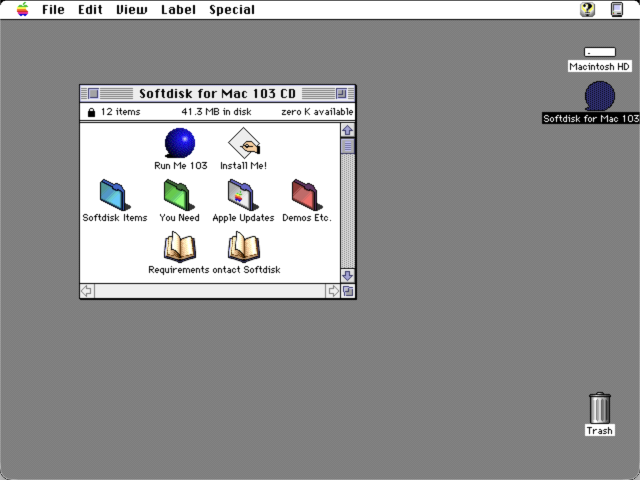The width and height of the screenshot is (640, 480).
Task: Select the Run Me 103 application icon
Action: [x=180, y=143]
